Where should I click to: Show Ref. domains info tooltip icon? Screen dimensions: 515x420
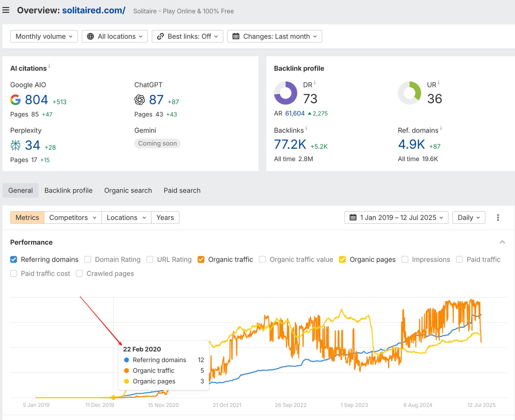click(x=441, y=128)
